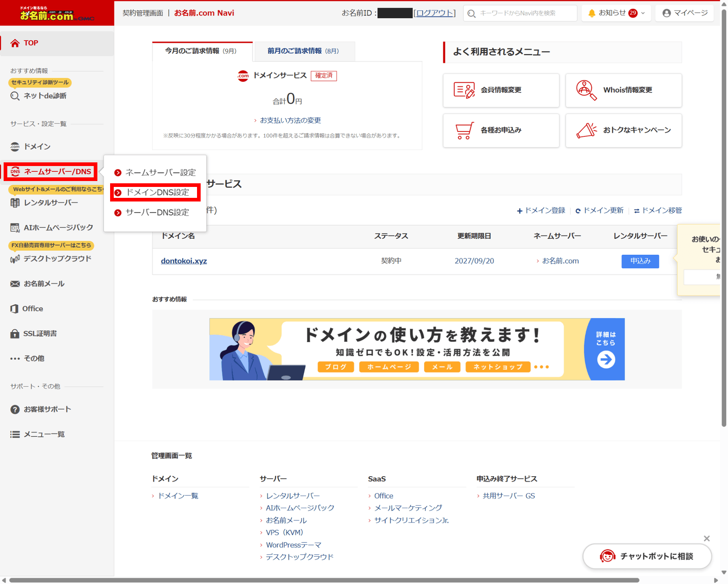Click the Office icon in sidebar
The width and height of the screenshot is (728, 584).
(x=15, y=308)
